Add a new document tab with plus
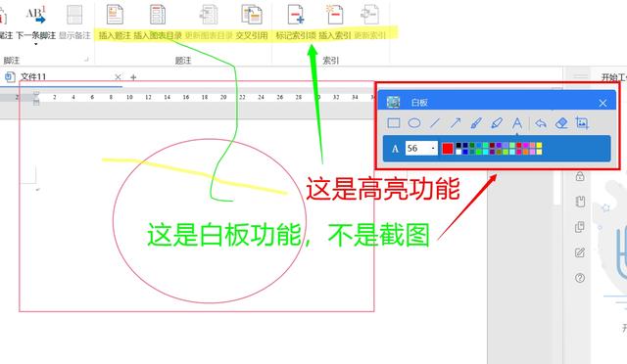The width and height of the screenshot is (627, 364). click(133, 77)
